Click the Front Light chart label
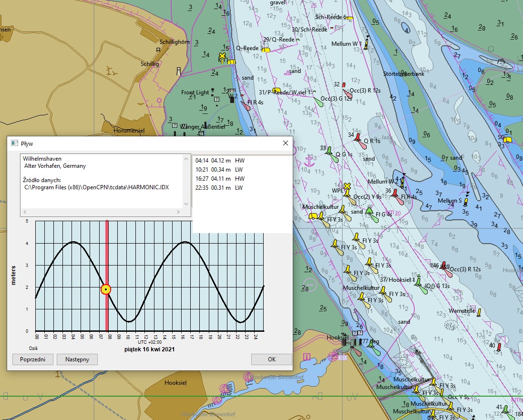This screenshot has height=420, width=523. (x=195, y=92)
